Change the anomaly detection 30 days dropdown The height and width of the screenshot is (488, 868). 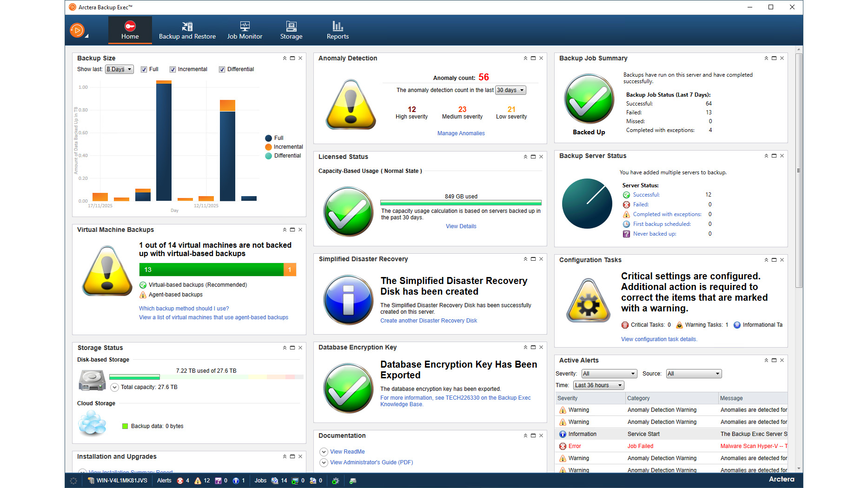point(510,90)
